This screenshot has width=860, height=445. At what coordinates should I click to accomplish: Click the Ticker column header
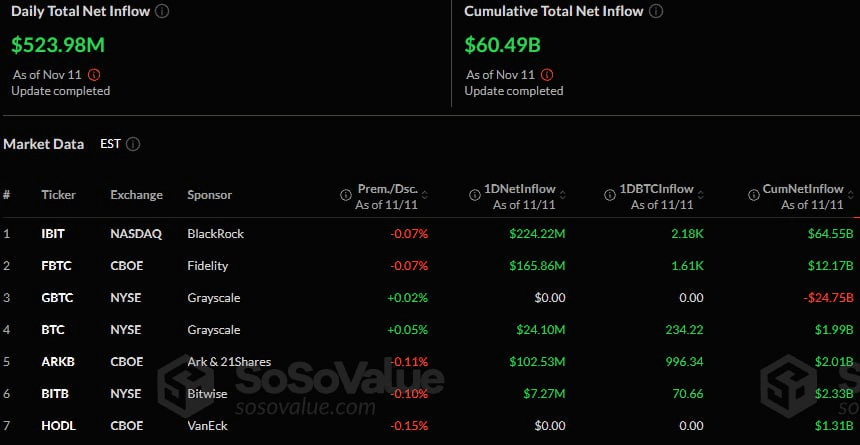point(58,195)
